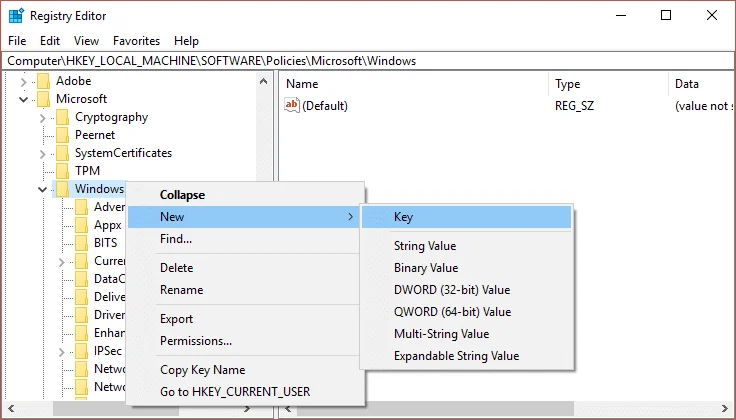The image size is (736, 420).
Task: Click the Registry Editor app icon
Action: coord(16,15)
